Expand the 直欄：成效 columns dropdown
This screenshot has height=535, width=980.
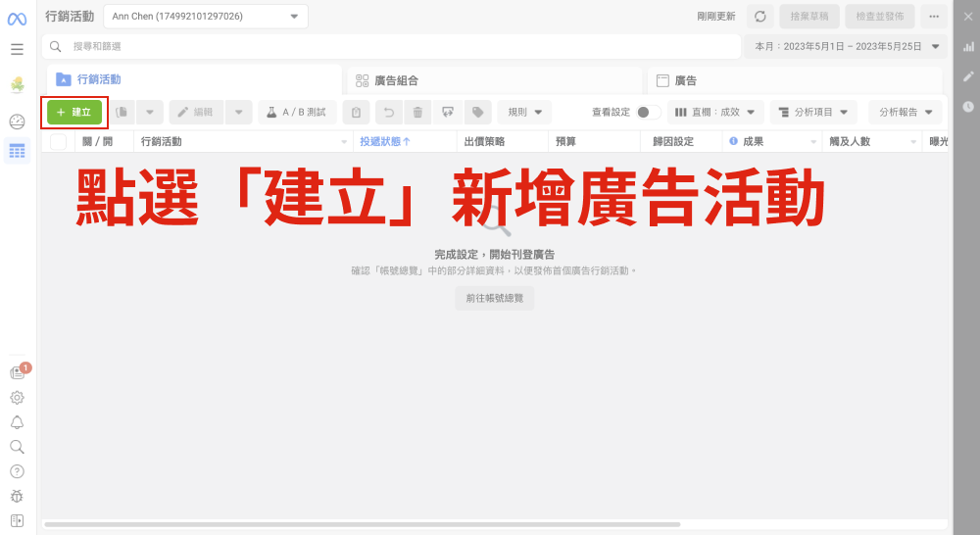[x=714, y=113]
